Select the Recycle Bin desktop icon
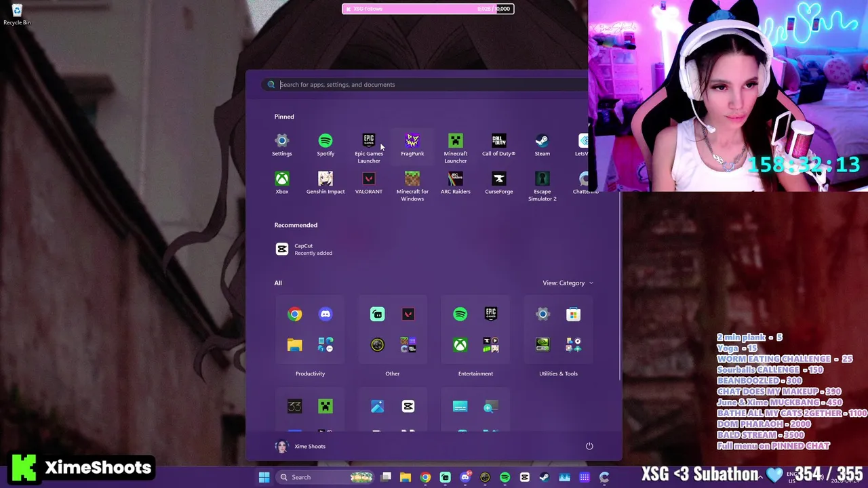The image size is (868, 488). tap(17, 15)
